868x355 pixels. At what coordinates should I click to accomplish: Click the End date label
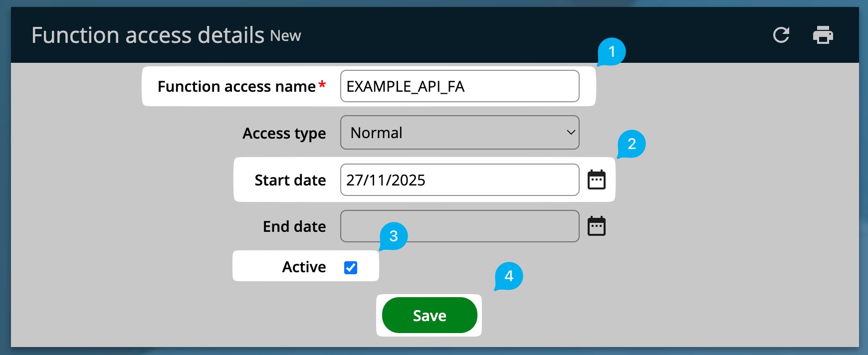click(294, 226)
